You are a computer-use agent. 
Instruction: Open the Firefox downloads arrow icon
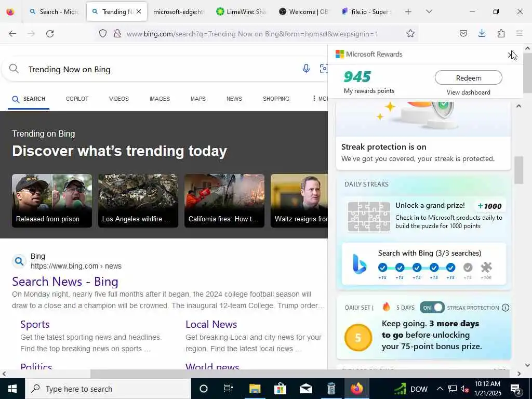click(x=482, y=33)
